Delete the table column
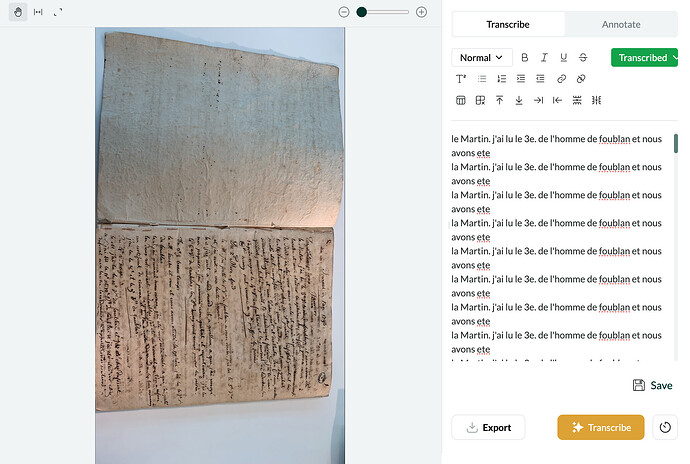 pos(596,100)
